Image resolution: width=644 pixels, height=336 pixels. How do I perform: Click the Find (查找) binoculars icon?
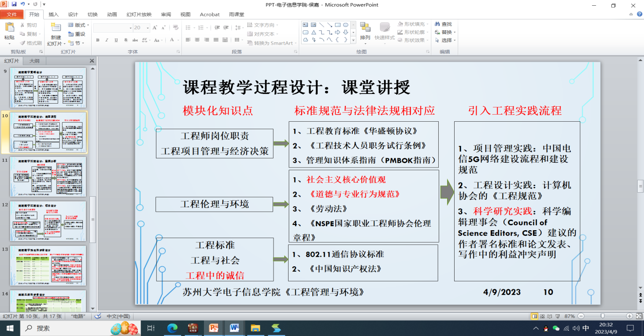437,24
